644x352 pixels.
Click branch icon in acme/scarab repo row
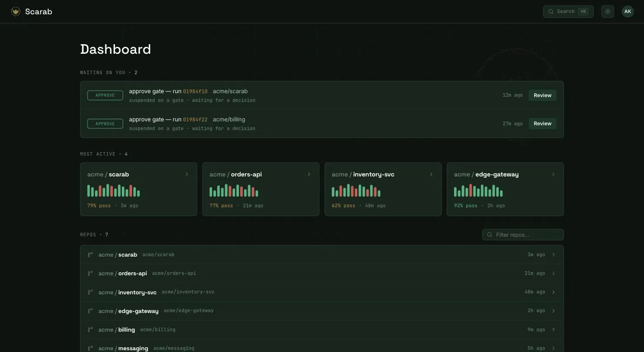tap(90, 254)
